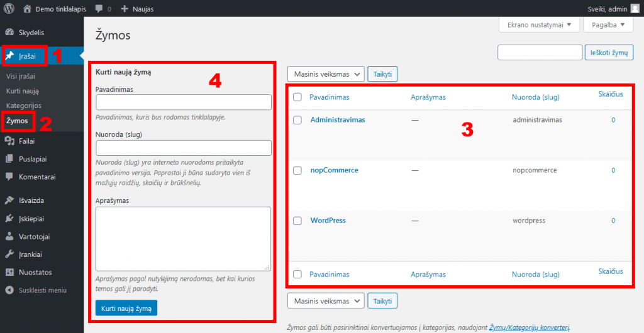Click the wordpress slug text
Viewport: 644px width, 333px height.
click(x=529, y=221)
